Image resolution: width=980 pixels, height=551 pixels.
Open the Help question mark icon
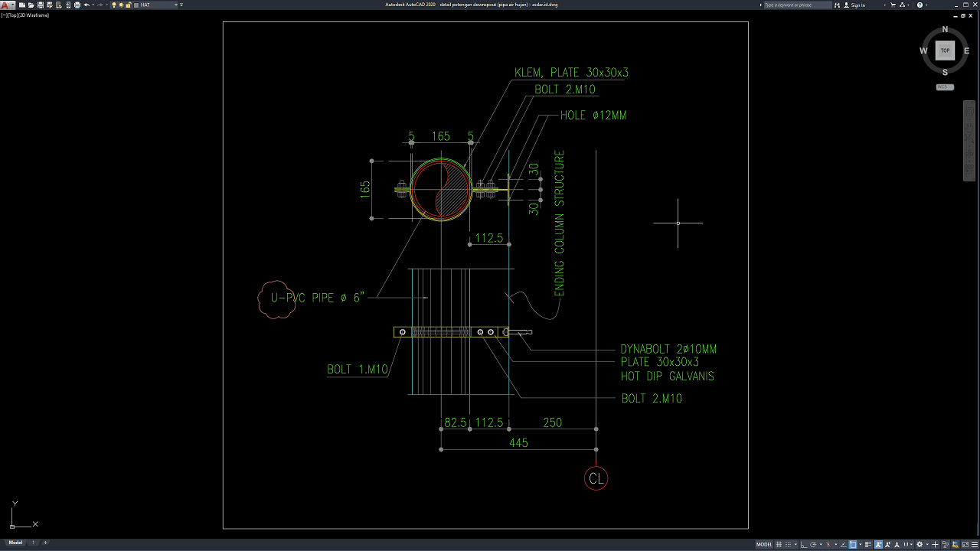click(x=920, y=5)
